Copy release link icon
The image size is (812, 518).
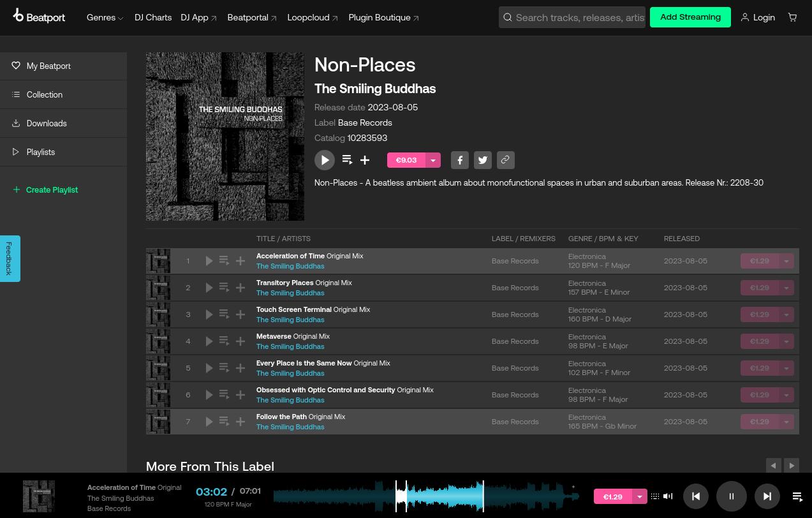tap(506, 160)
